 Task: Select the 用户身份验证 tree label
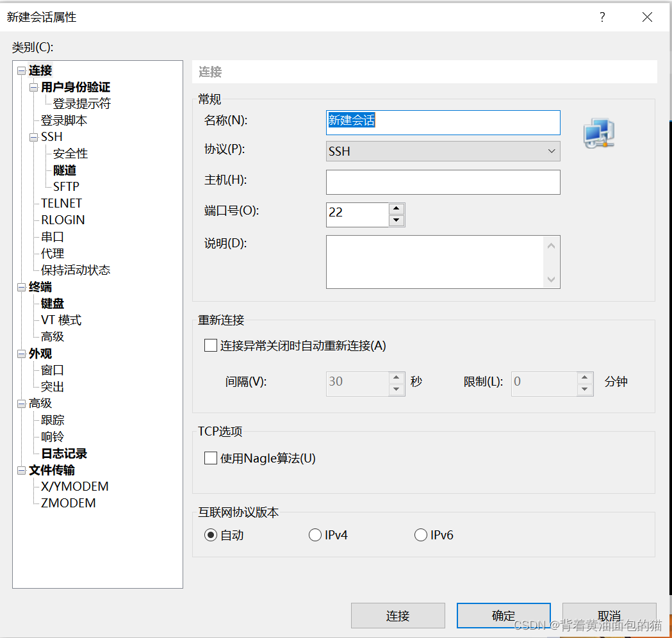pyautogui.click(x=76, y=87)
